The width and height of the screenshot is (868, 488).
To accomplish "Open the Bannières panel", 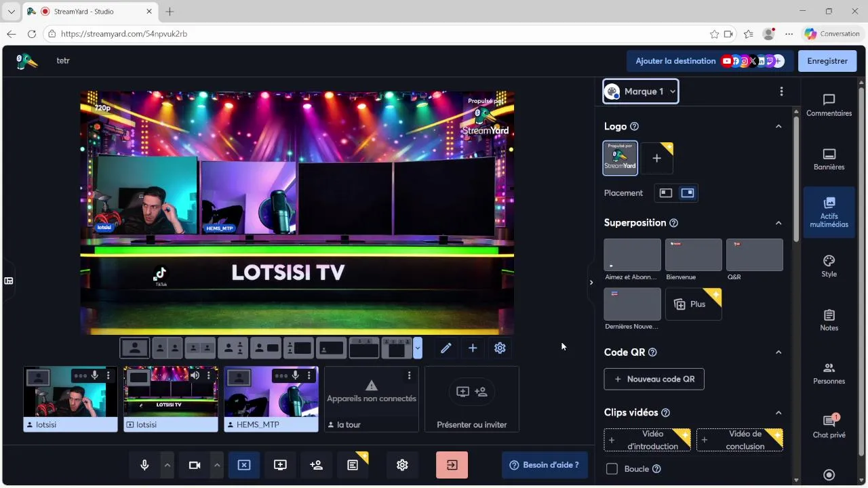I will pyautogui.click(x=829, y=159).
